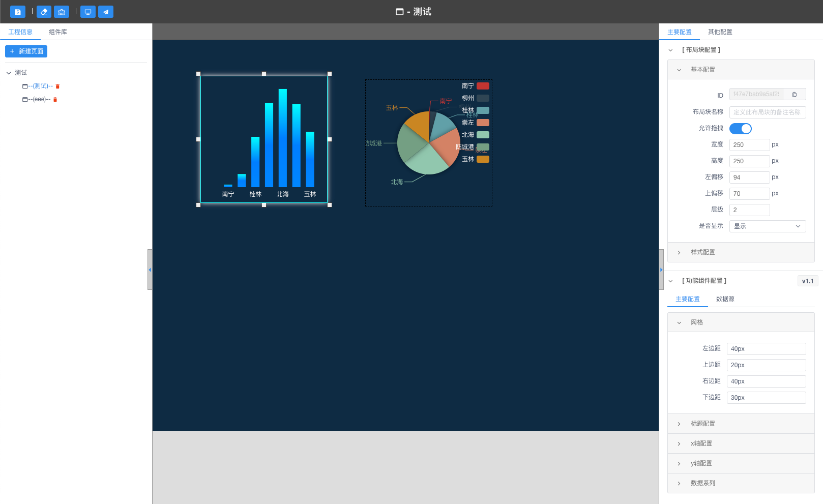
Task: Click the 宽度 input field
Action: tap(749, 145)
